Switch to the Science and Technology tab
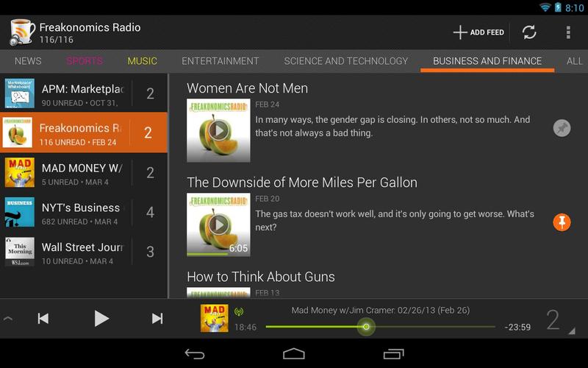 point(345,61)
